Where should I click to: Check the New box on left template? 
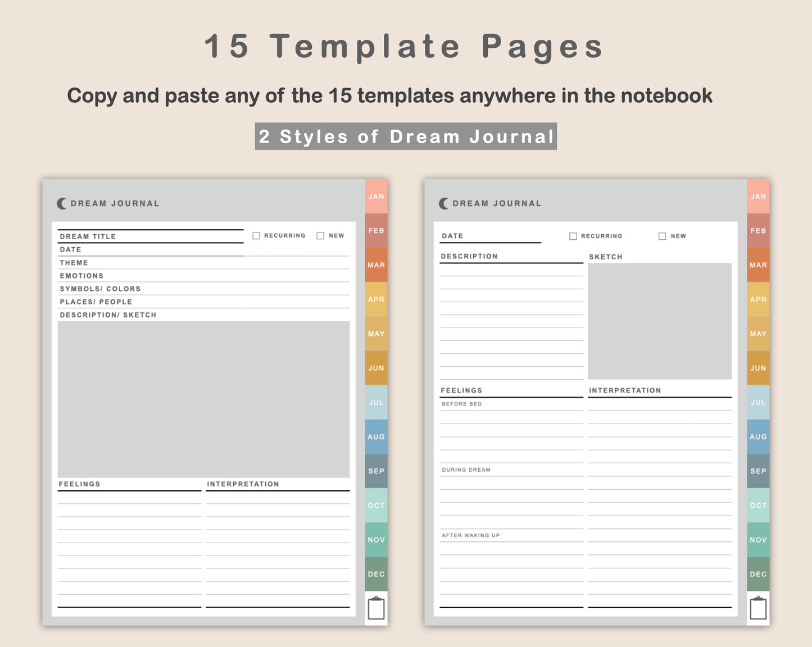320,236
